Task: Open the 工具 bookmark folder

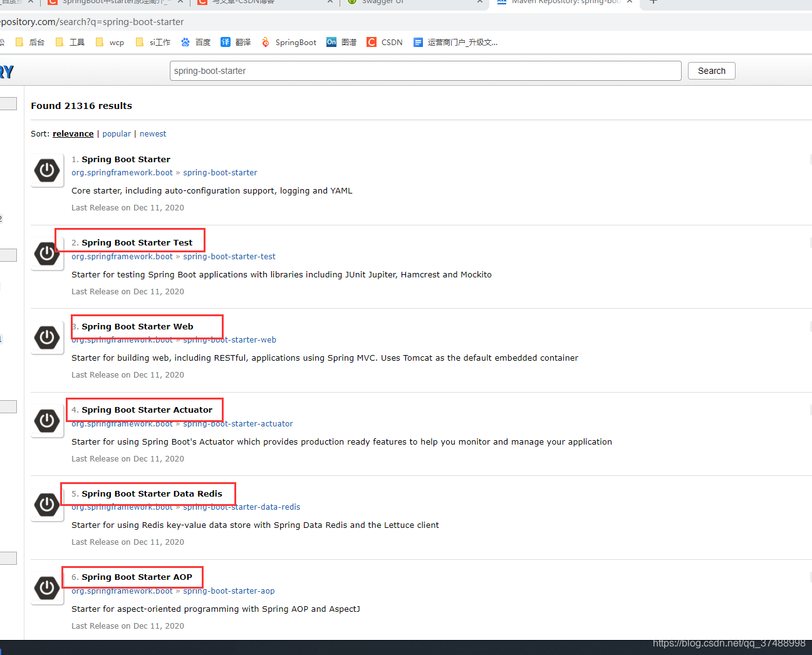Action: (x=70, y=43)
